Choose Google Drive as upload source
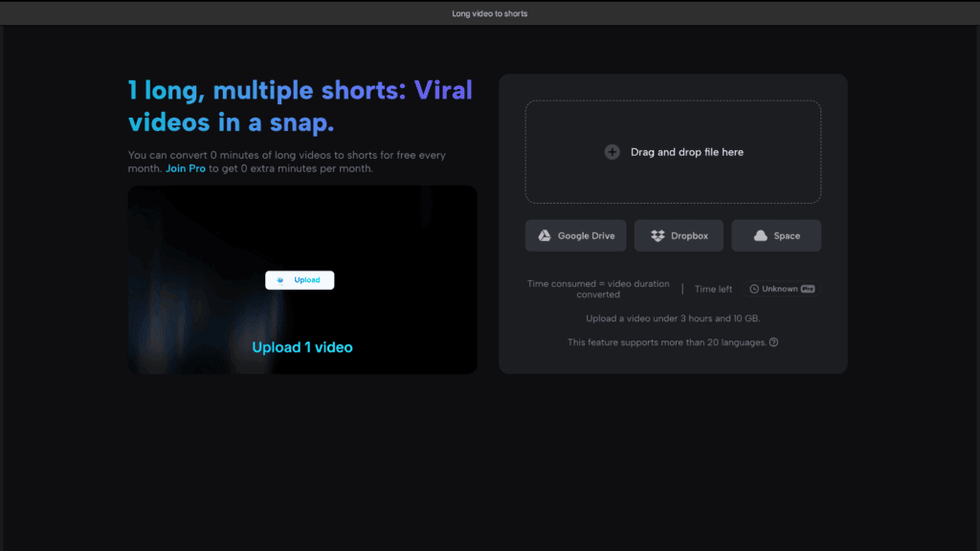Screen dimensions: 980x551 pos(575,235)
